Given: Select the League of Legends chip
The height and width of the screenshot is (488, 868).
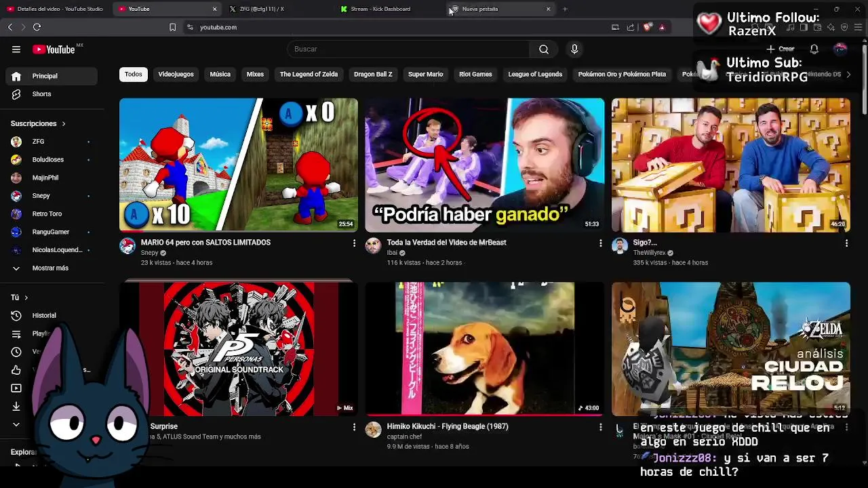Looking at the screenshot, I should click(535, 75).
